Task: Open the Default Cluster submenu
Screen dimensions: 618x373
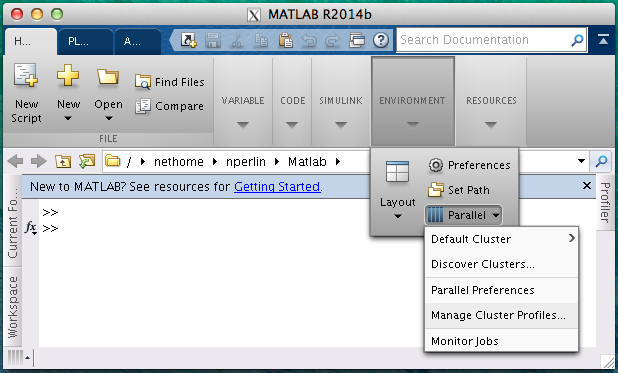Action: (501, 239)
